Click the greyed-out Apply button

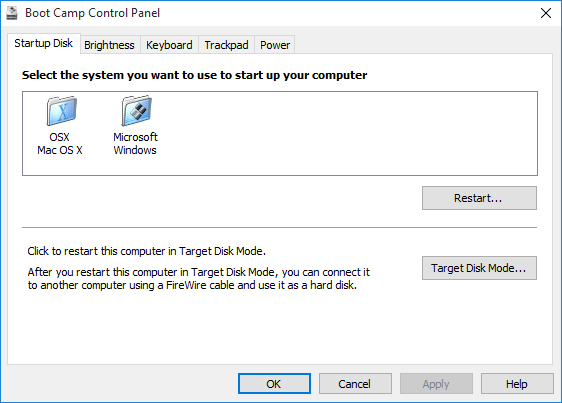coord(436,384)
